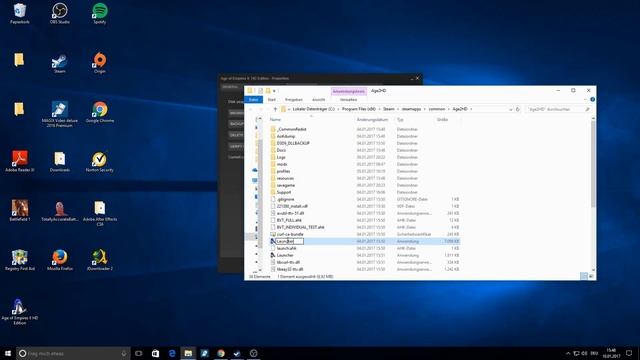
Task: Select the Registry First Aid desktop icon
Action: click(20, 260)
